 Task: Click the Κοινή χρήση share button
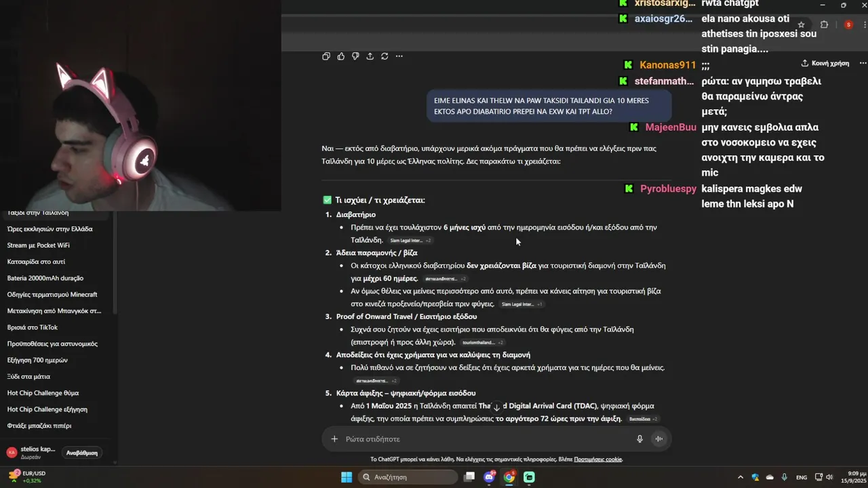[x=825, y=63]
